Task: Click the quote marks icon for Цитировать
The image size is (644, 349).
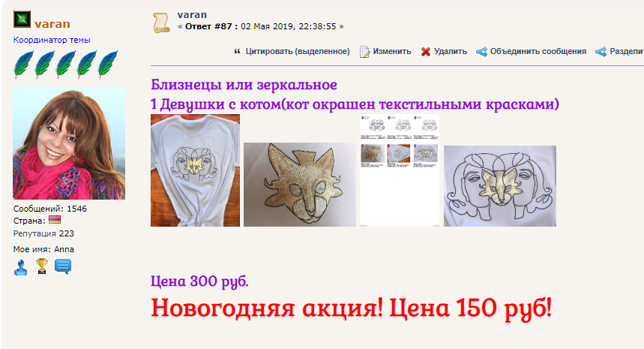Action: pos(237,51)
